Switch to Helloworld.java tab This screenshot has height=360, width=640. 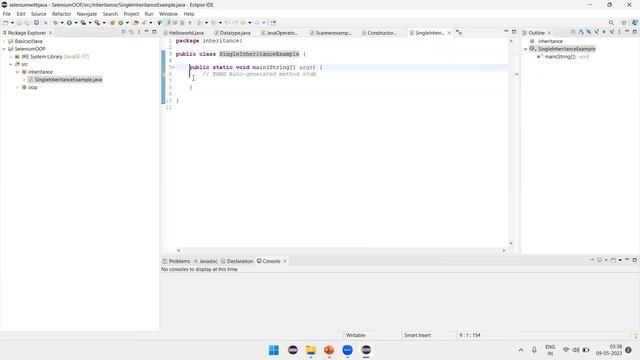(x=183, y=33)
